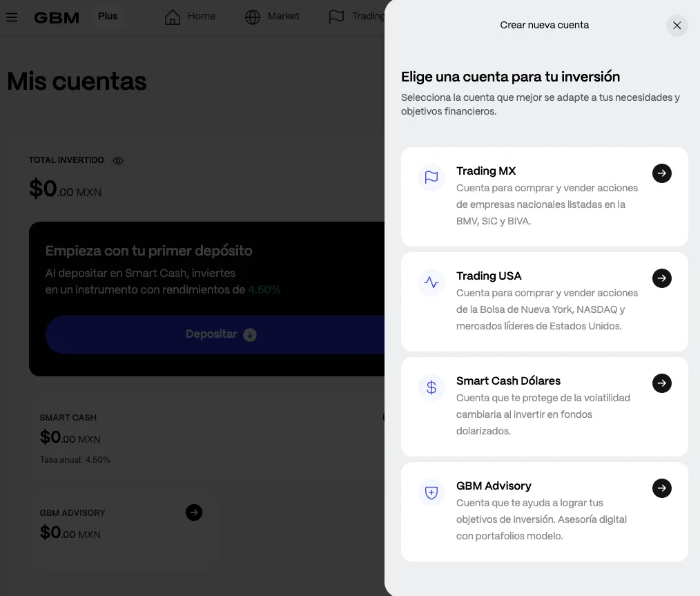The width and height of the screenshot is (700, 596).
Task: Click the Trading MX flag icon
Action: [431, 177]
